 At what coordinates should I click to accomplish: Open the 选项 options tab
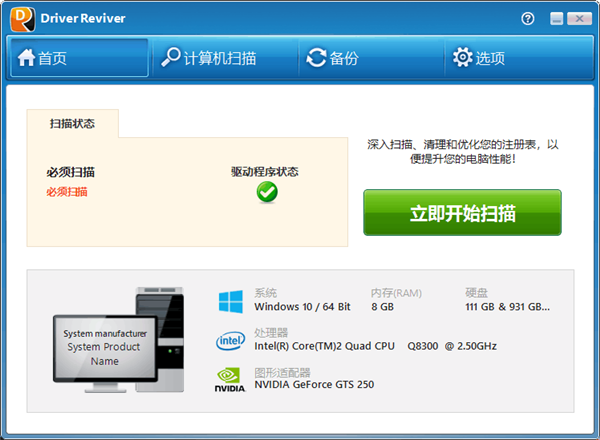click(518, 58)
